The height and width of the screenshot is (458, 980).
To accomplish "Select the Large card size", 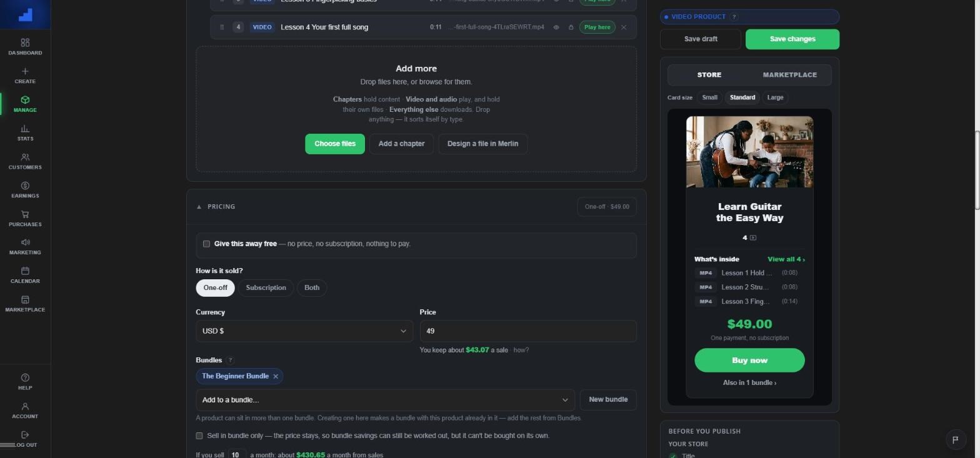I will (x=775, y=97).
